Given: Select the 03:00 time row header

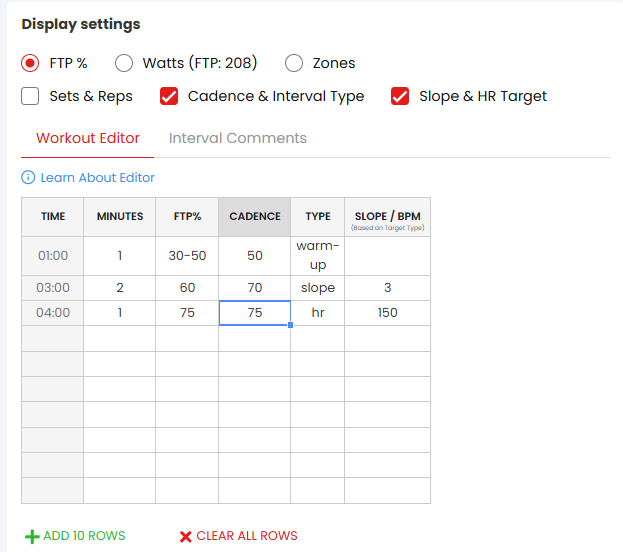Looking at the screenshot, I should tap(53, 288).
